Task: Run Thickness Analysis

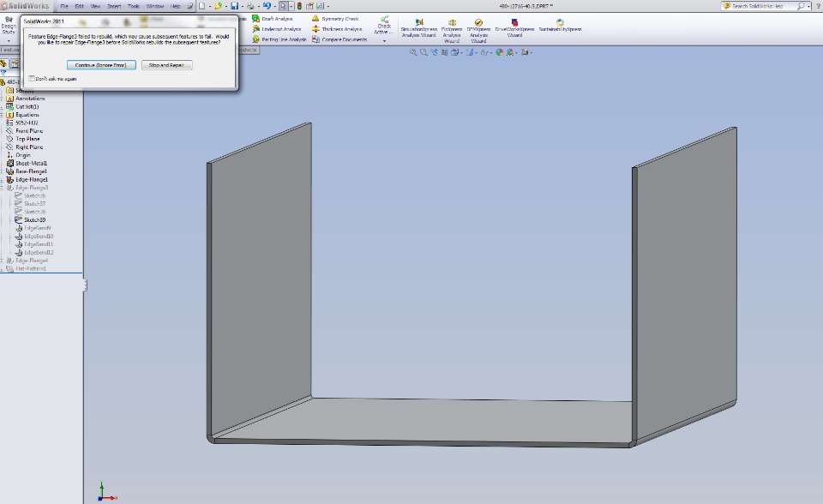Action: [337, 29]
